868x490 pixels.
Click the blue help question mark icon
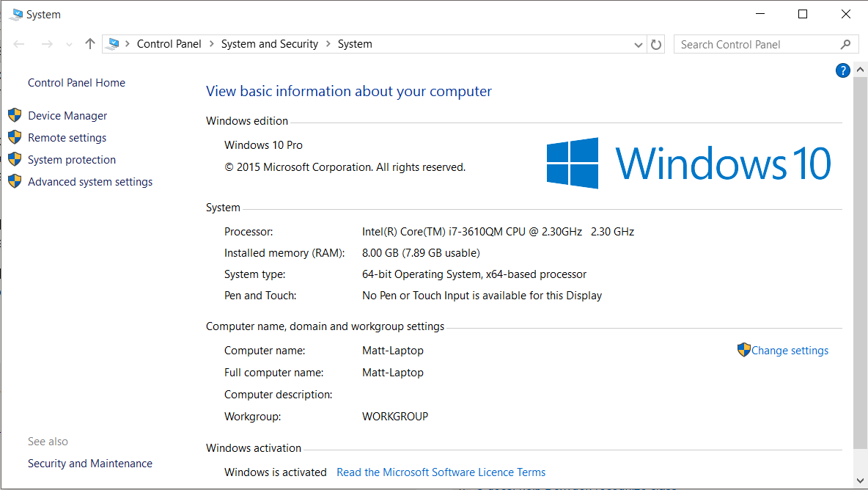pos(842,70)
